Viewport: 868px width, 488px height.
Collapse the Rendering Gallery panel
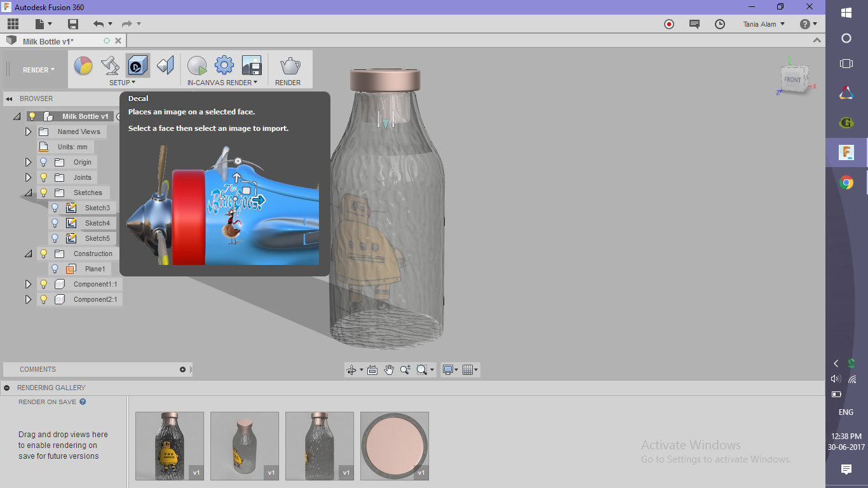6,388
